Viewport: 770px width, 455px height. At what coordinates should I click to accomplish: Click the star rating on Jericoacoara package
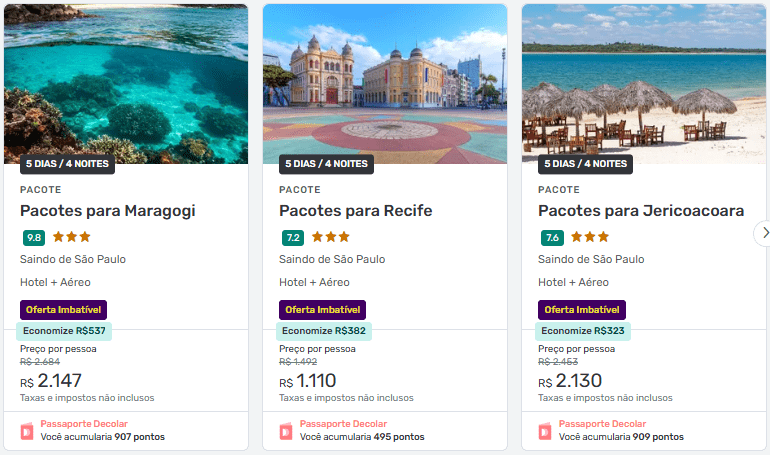coord(590,237)
